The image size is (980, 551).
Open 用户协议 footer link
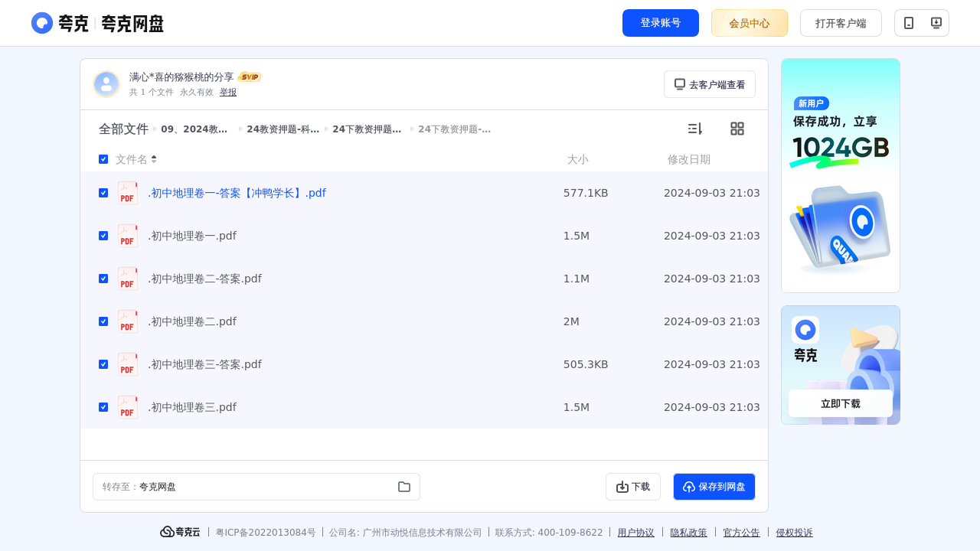636,533
